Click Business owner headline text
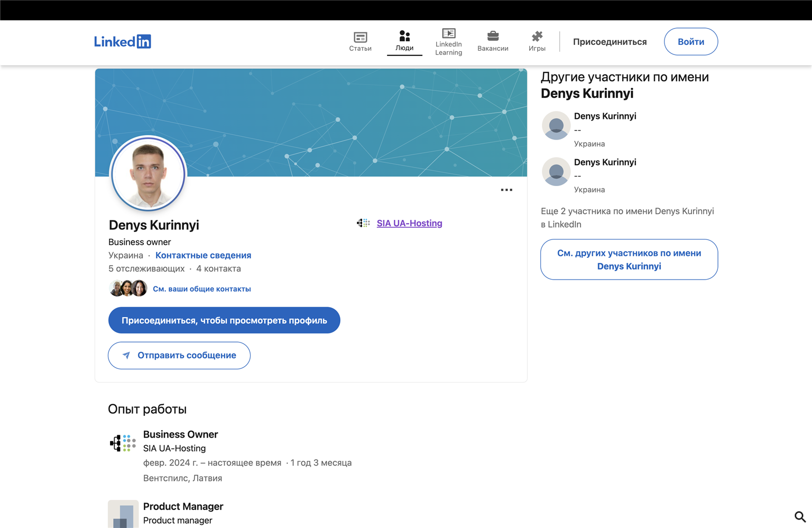This screenshot has height=528, width=812. pyautogui.click(x=140, y=242)
